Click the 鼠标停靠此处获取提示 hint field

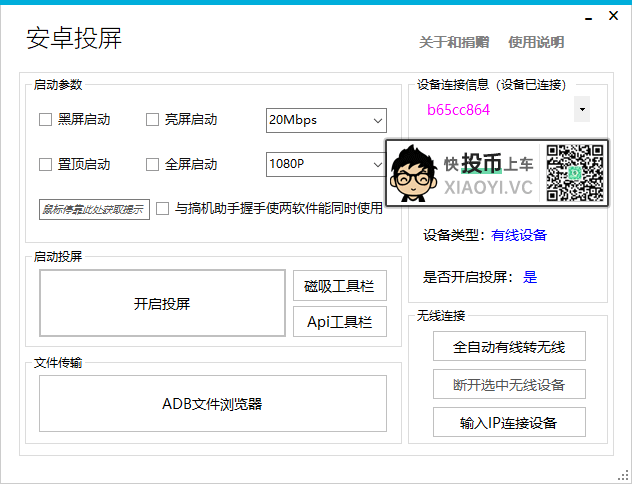(x=93, y=209)
